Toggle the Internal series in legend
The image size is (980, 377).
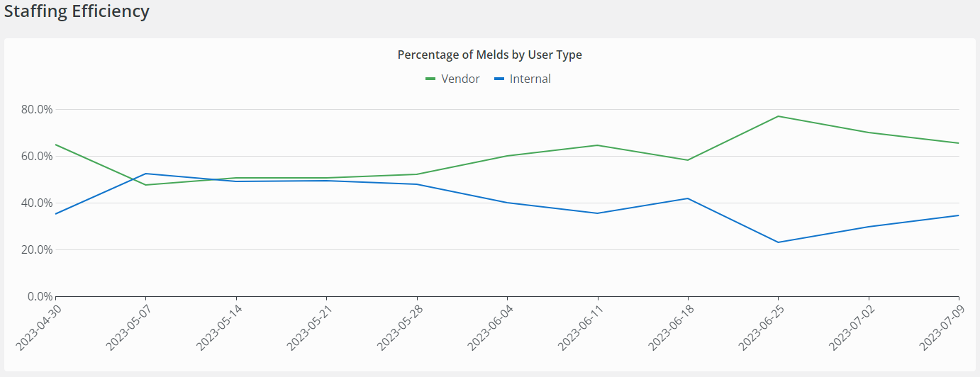point(530,79)
